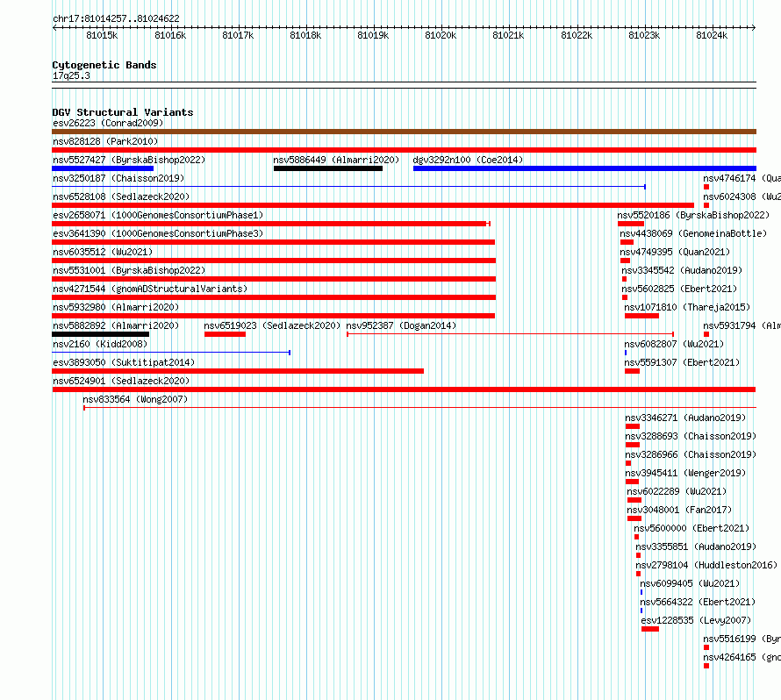The height and width of the screenshot is (700, 781).
Task: Click nsv2160 (Kidd2008) label
Action: click(x=100, y=344)
